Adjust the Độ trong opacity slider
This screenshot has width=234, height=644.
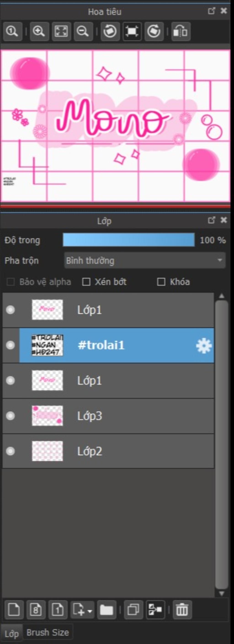(128, 240)
